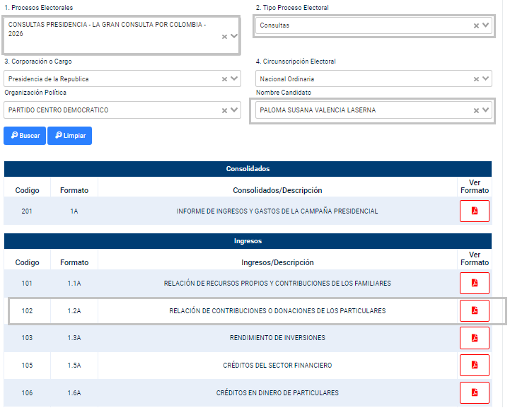This screenshot has width=510, height=420.
Task: Expand the Organización Política dropdown arrow
Action: click(234, 110)
